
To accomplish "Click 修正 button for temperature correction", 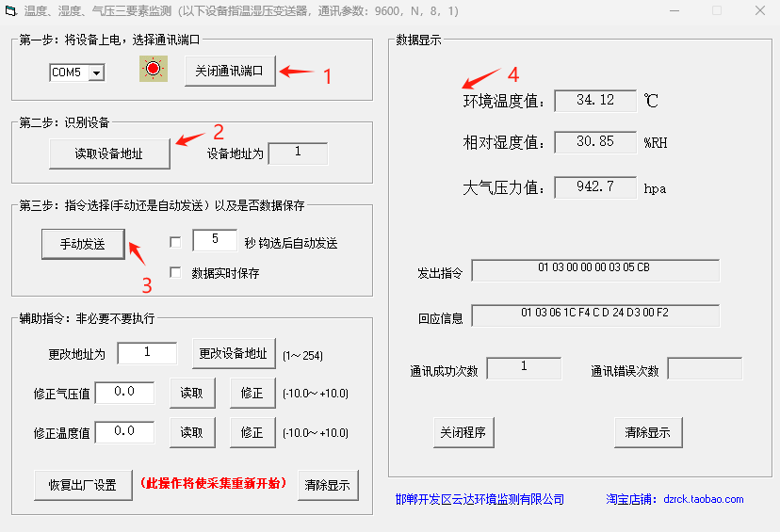I will point(252,432).
